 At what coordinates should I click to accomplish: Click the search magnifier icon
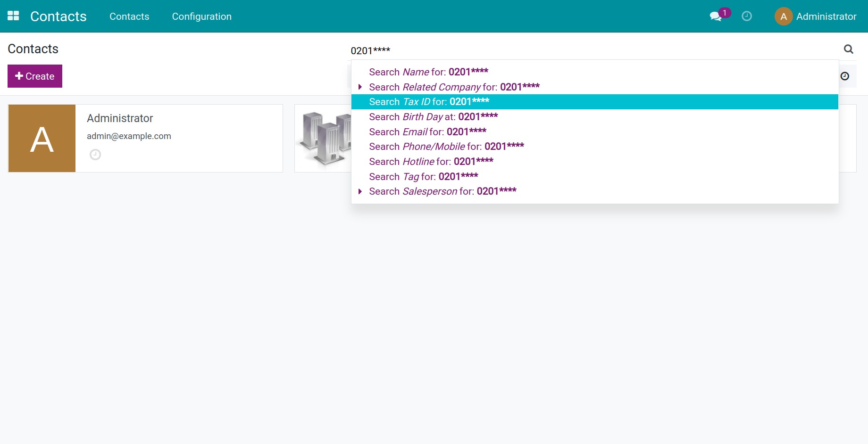click(x=848, y=49)
